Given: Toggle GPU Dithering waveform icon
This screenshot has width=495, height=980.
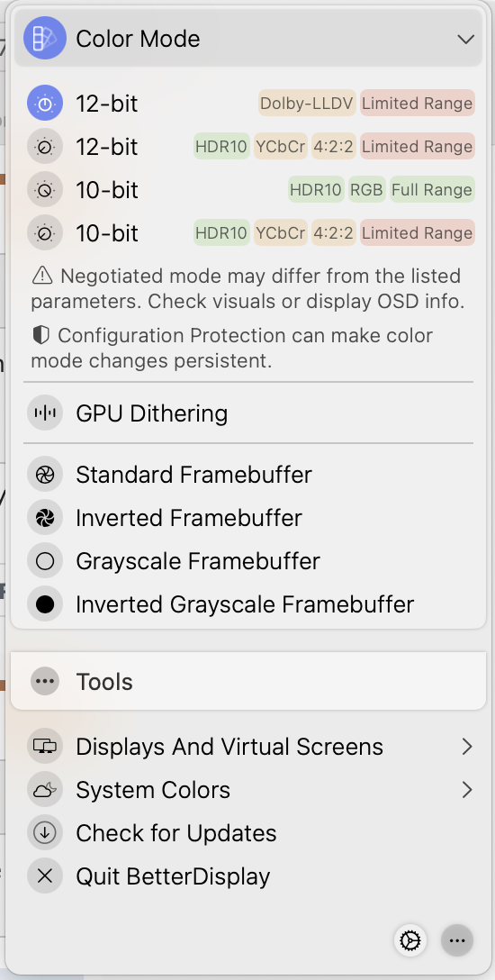Looking at the screenshot, I should point(45,413).
